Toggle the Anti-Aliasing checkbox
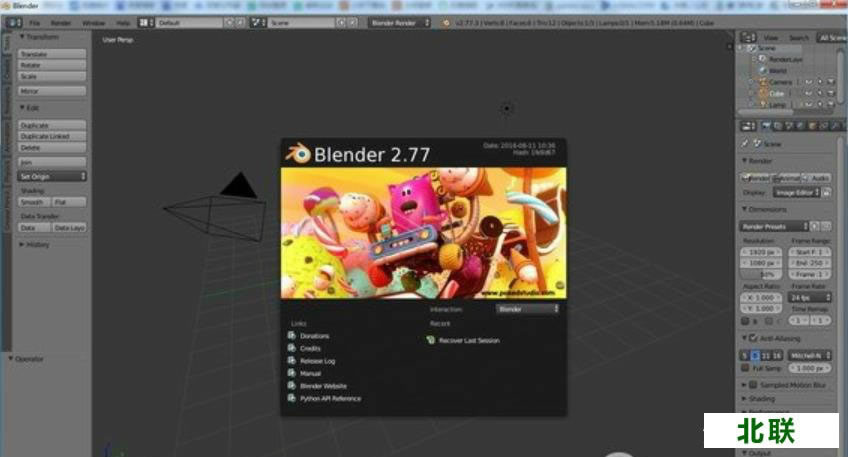This screenshot has width=848, height=457. [753, 338]
